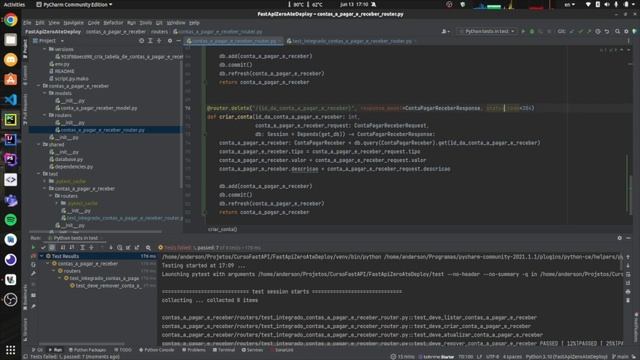Show Git history clock icon
Image resolution: width=640 pixels, height=360 pixels.
coord(598,31)
